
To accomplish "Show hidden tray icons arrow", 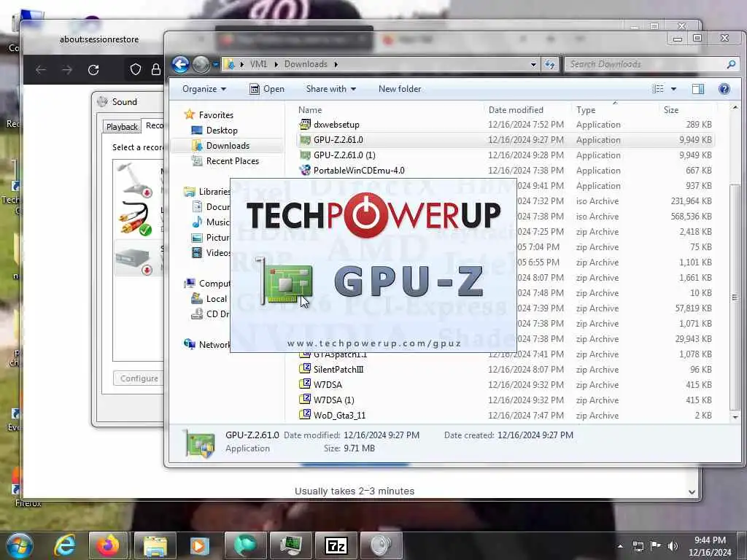I will point(620,546).
